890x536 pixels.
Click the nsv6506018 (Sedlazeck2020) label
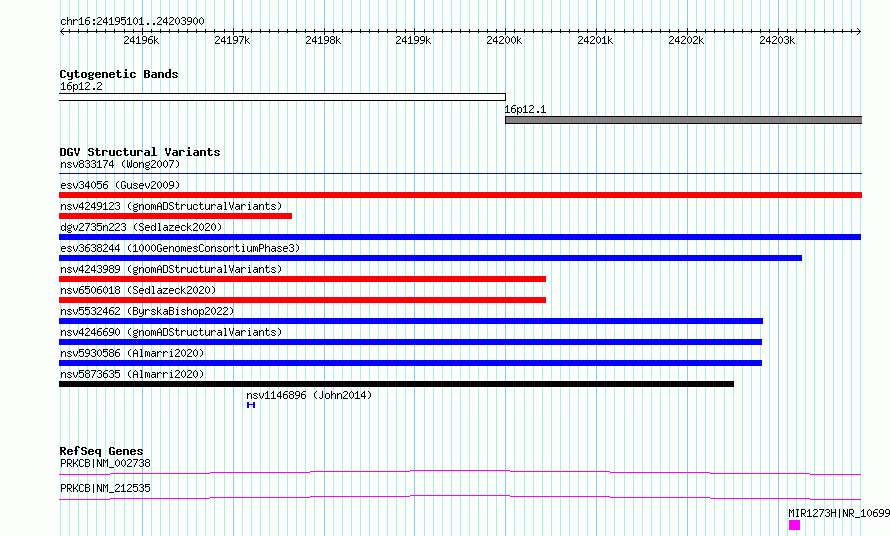coord(138,290)
